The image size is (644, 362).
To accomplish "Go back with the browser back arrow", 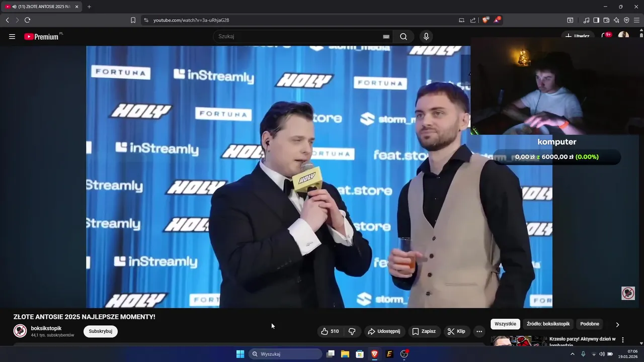I will pos(7,20).
